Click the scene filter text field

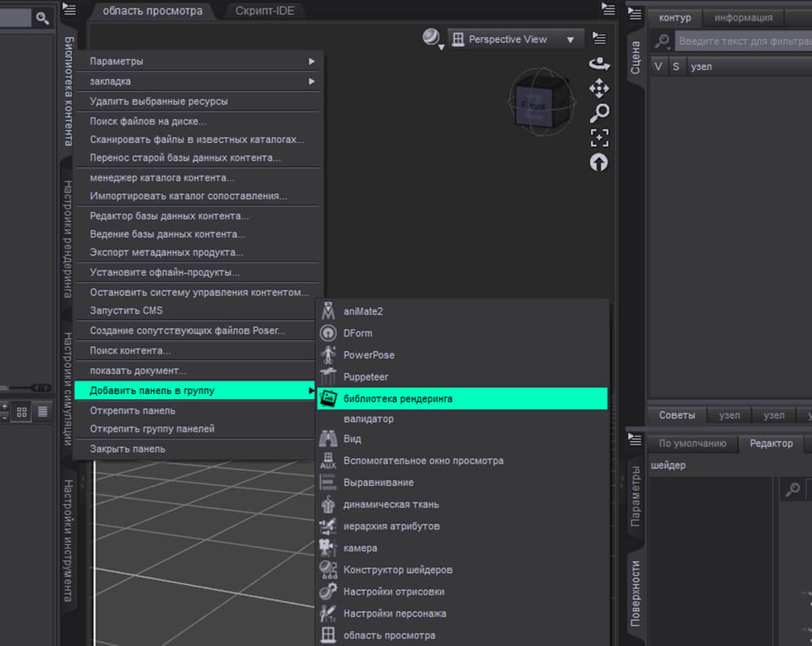(743, 41)
